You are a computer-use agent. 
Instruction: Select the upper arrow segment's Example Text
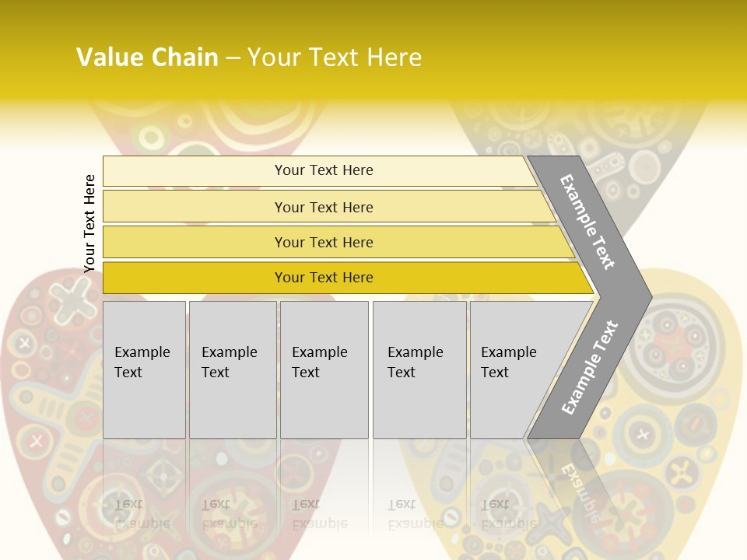[588, 222]
